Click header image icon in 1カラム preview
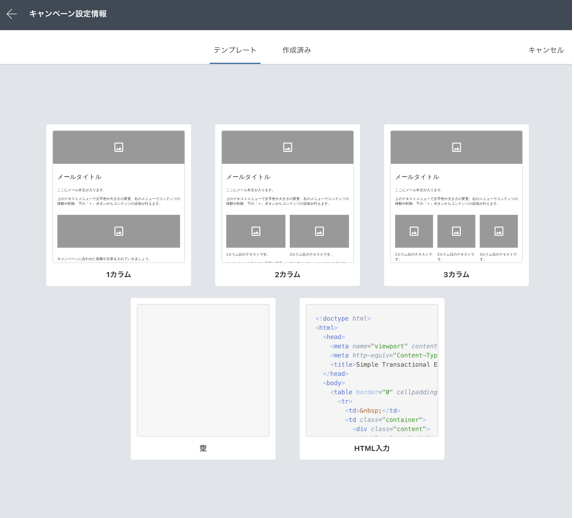Viewport: 574px width, 518px height. click(119, 147)
